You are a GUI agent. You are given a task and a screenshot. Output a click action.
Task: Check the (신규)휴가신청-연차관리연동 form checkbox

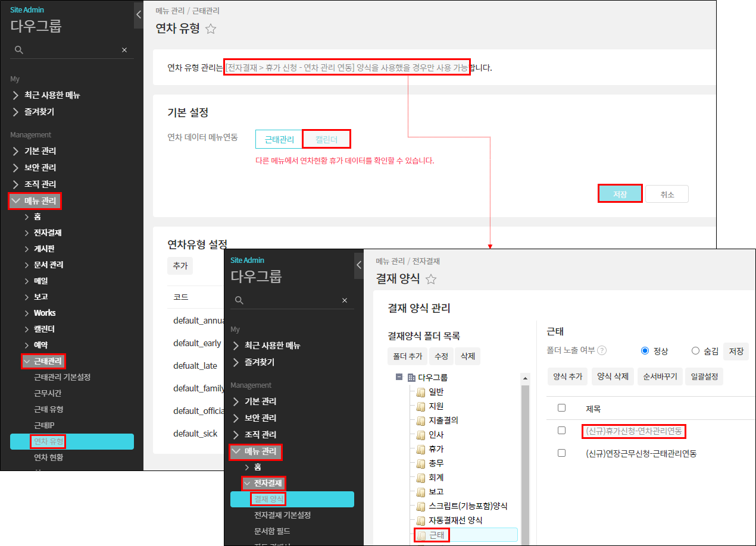(561, 430)
